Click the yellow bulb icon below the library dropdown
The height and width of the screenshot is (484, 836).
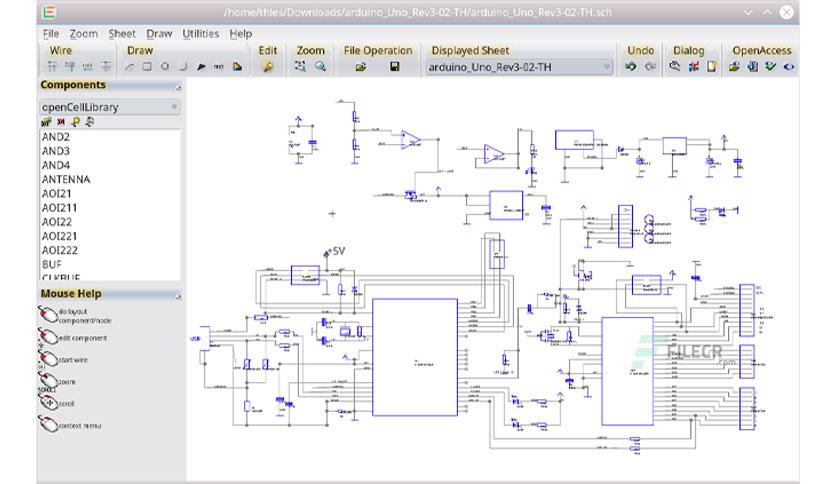(x=75, y=122)
